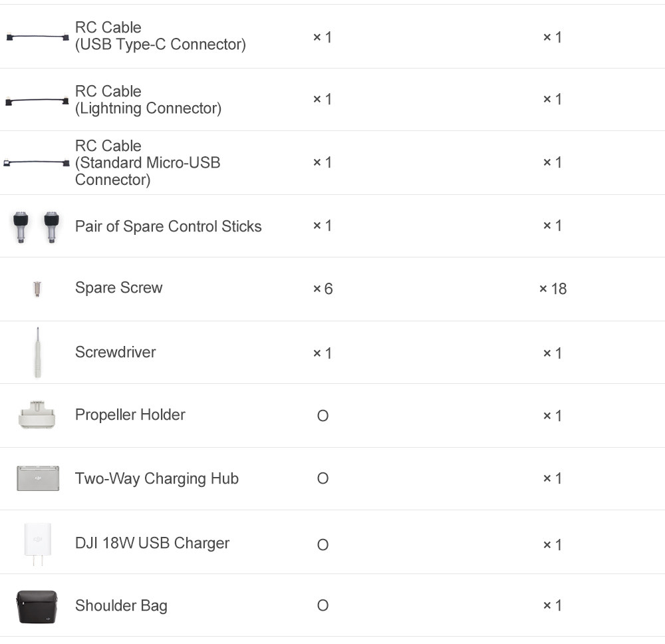This screenshot has width=665, height=644.
Task: Click the 'DJI 18W USB Charger' label
Action: [x=152, y=543]
